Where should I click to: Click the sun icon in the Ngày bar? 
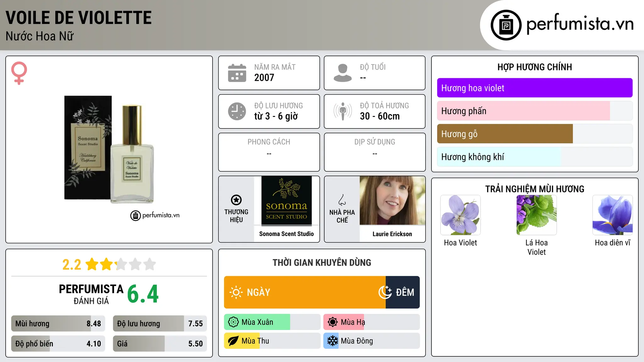pos(236,292)
